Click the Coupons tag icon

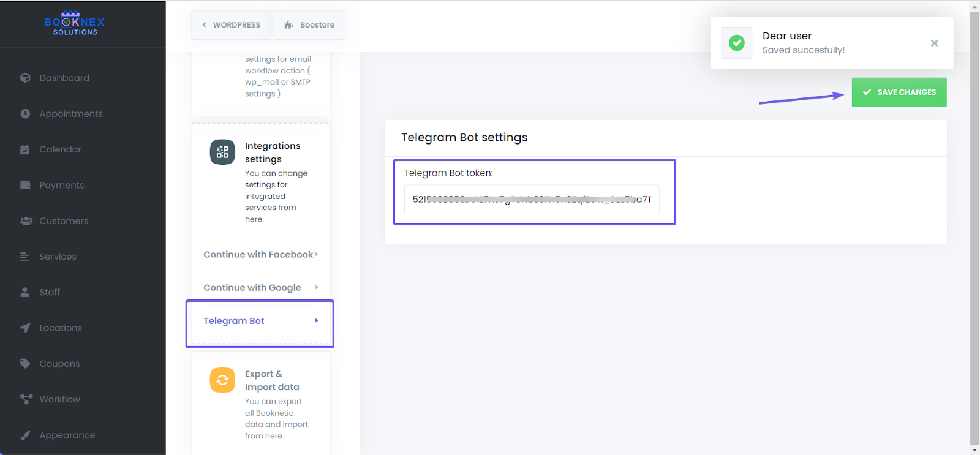point(25,364)
